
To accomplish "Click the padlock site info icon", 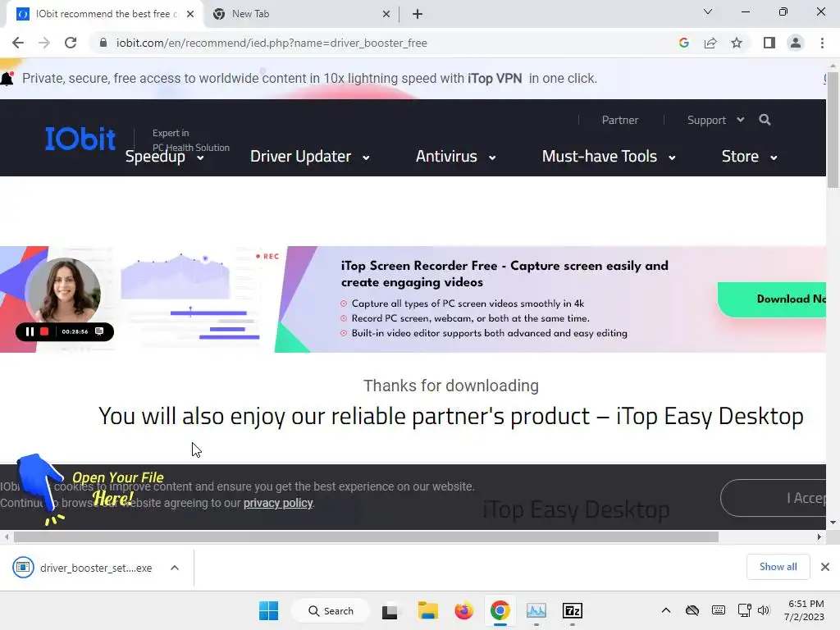I will [103, 43].
